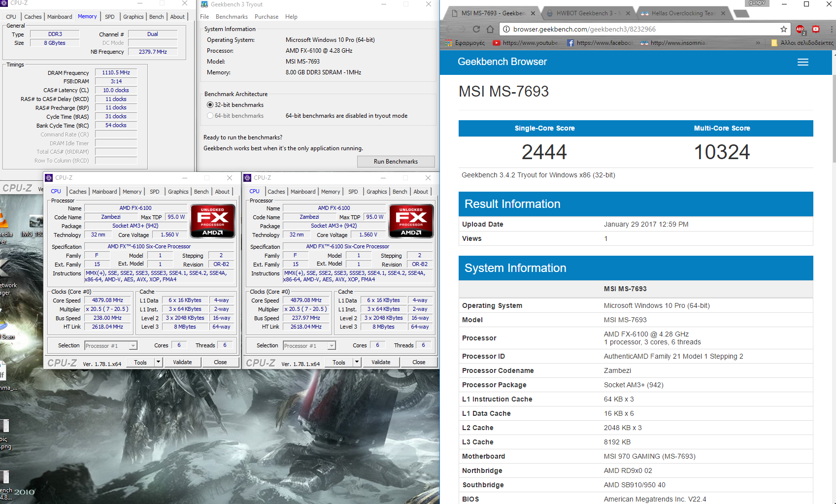Open Memory tab in right lower CPU-Z
This screenshot has width=836, height=504.
pyautogui.click(x=331, y=192)
